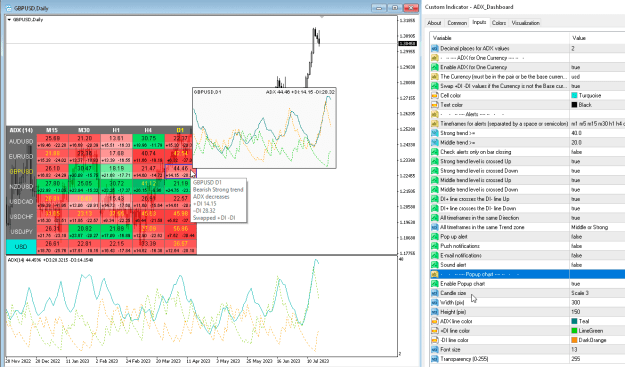The height and width of the screenshot is (367, 625).
Task: Click the icon beside Middle trend level is crossed Down
Action: [435, 190]
